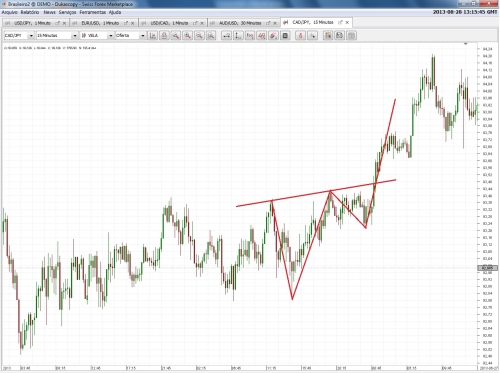Viewport: 500px width, 373px height.
Task: Click the f(x) indicator icon
Action: tap(250, 35)
